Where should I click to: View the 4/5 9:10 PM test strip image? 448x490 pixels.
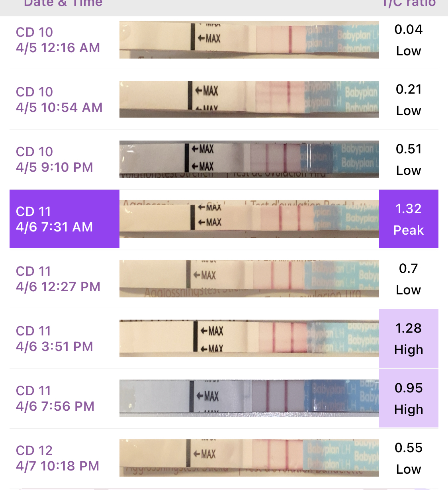pos(249,159)
